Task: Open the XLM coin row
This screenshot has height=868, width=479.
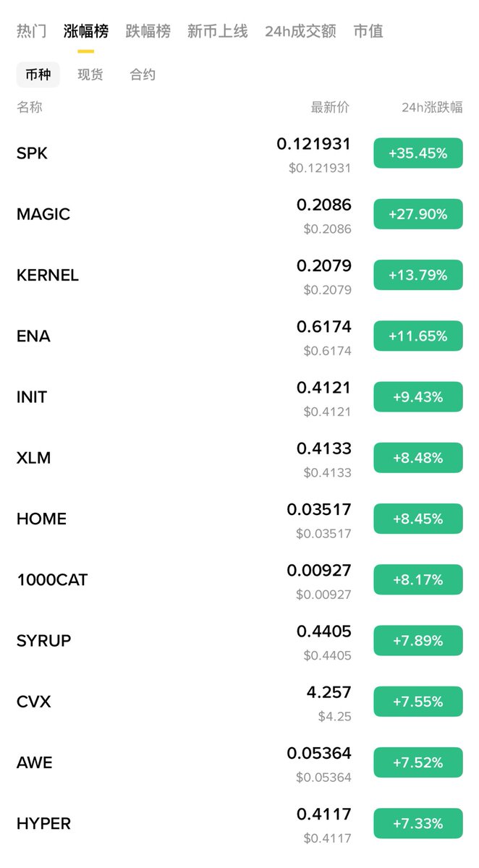Action: [x=239, y=458]
